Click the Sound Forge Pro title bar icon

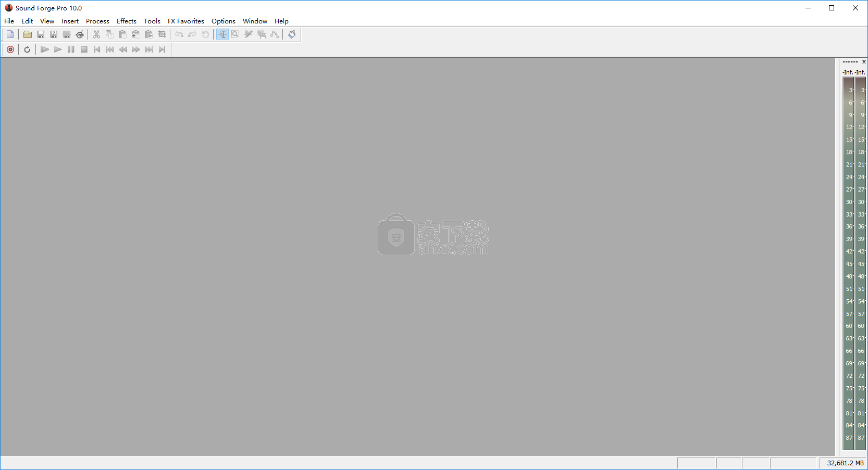point(8,8)
